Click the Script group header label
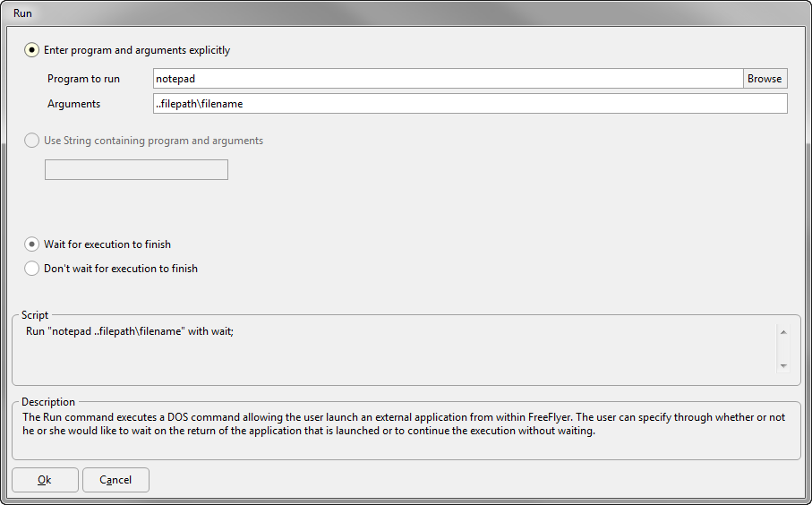Viewport: 812px width, 505px height. (35, 315)
